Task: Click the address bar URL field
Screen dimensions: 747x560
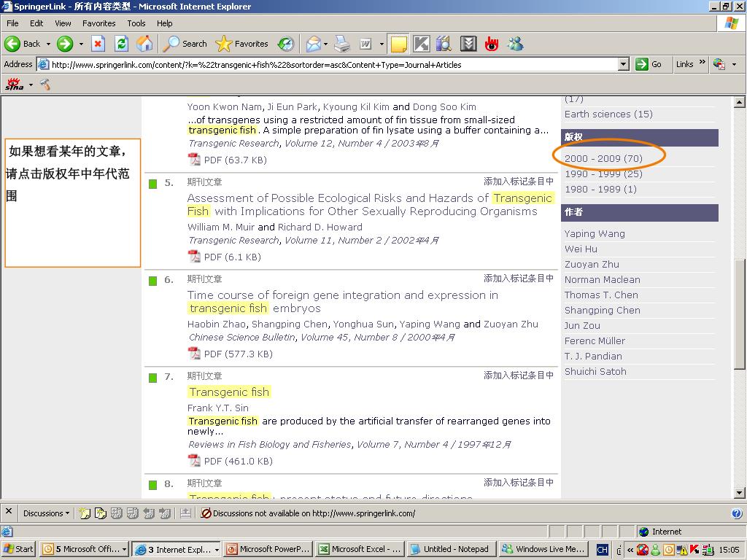Action: [333, 64]
